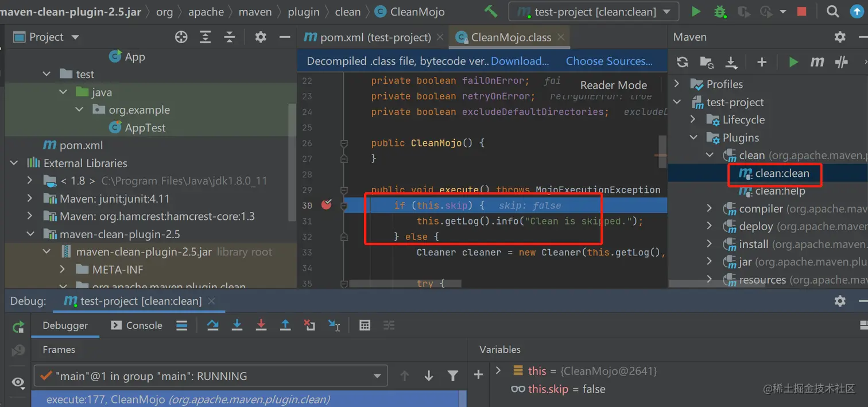
Task: Expand the < 1.8 > JDK library node
Action: (x=30, y=181)
